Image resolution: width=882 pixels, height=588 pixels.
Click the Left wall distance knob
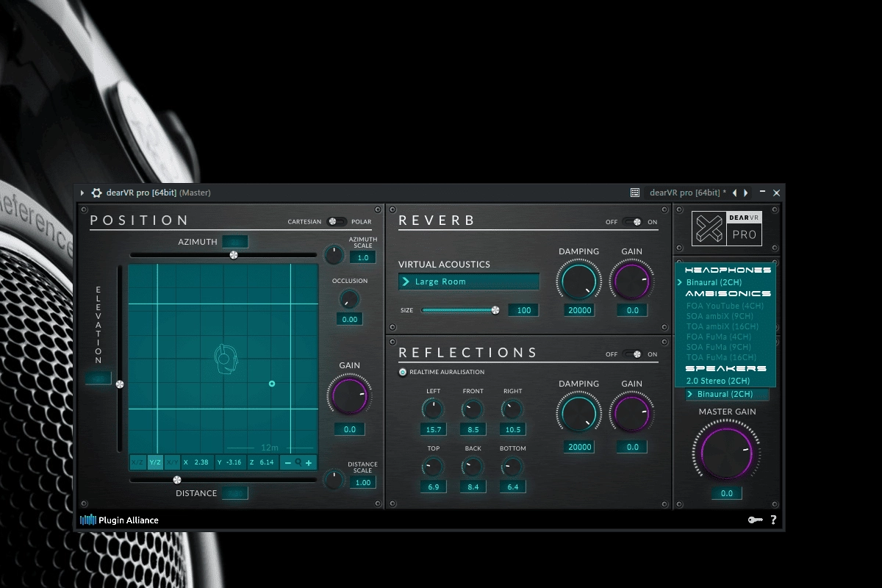tap(433, 409)
